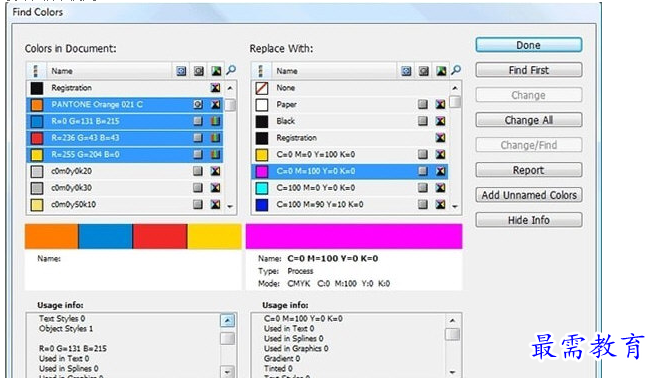This screenshot has height=378, width=653.
Task: Click the large blue preview swatch
Action: pos(105,236)
